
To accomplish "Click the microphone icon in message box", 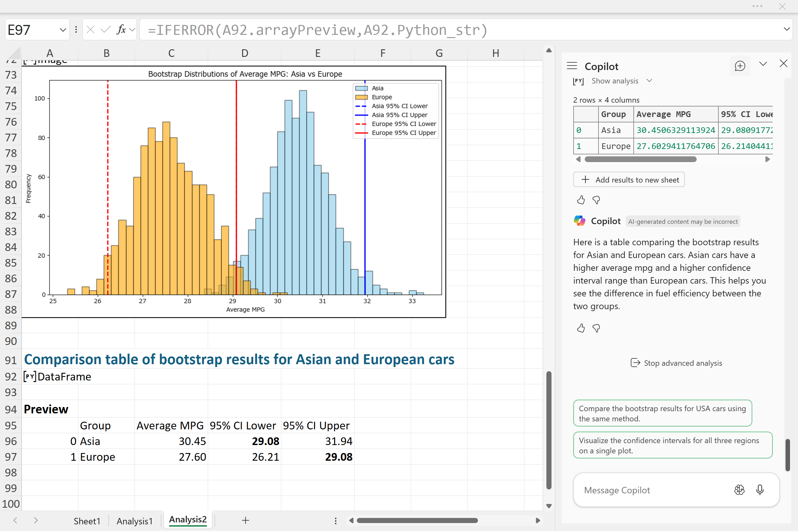I will coord(760,489).
